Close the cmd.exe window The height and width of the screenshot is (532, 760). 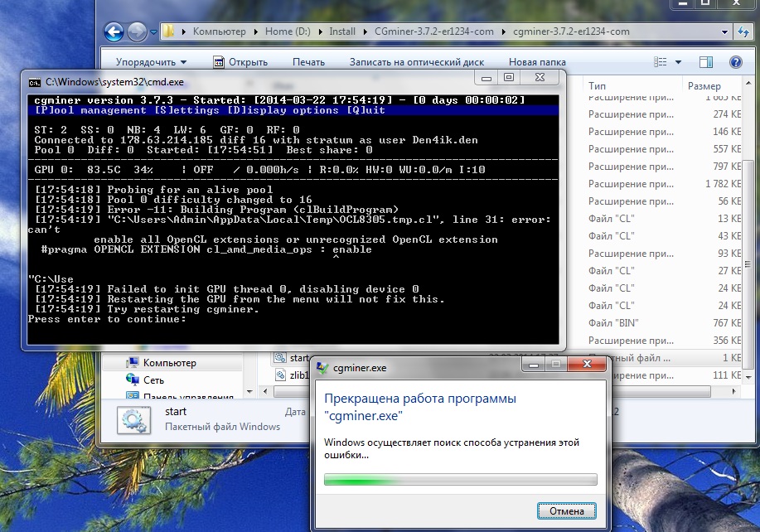[x=540, y=78]
